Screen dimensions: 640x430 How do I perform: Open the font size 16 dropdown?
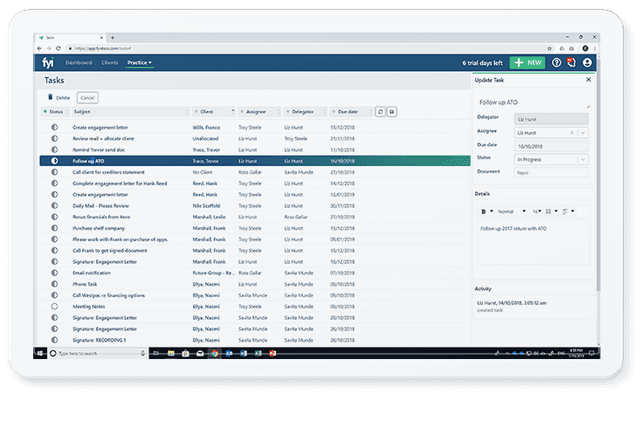coord(537,211)
